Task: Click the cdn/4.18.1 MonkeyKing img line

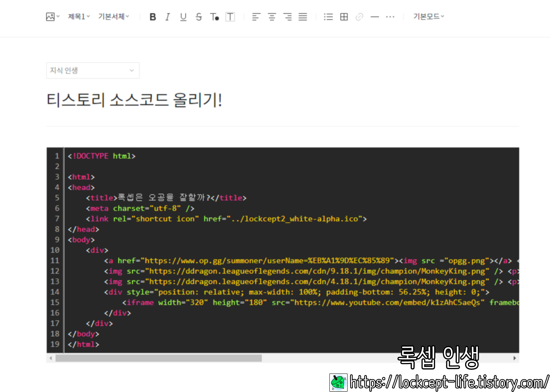Action: click(x=311, y=282)
